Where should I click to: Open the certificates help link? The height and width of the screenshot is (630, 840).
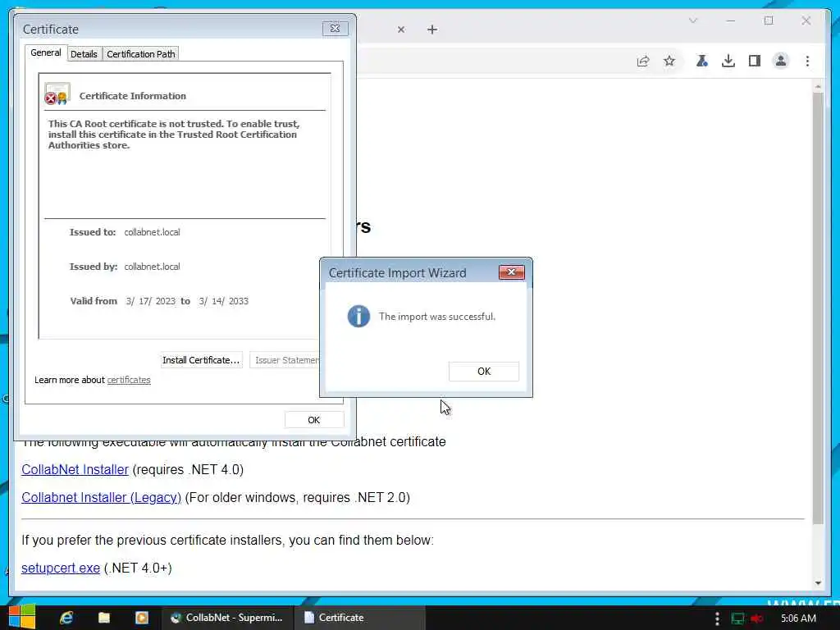tap(129, 380)
